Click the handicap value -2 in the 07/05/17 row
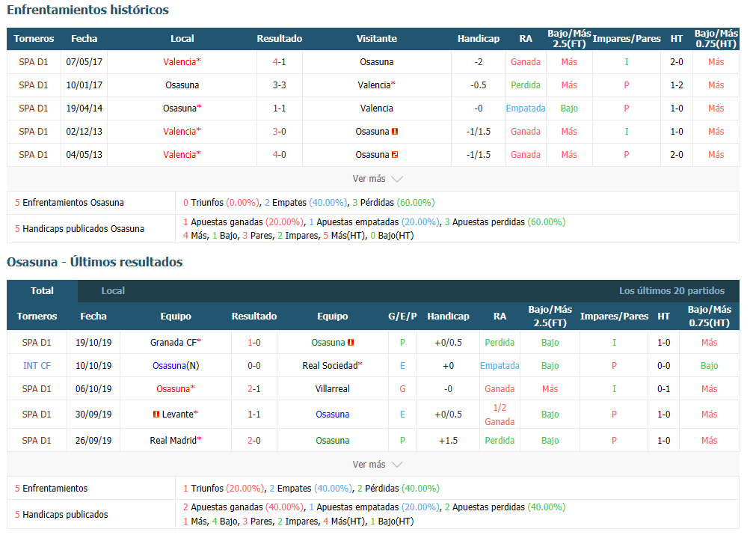Viewport: 756px width, 535px height. click(479, 62)
